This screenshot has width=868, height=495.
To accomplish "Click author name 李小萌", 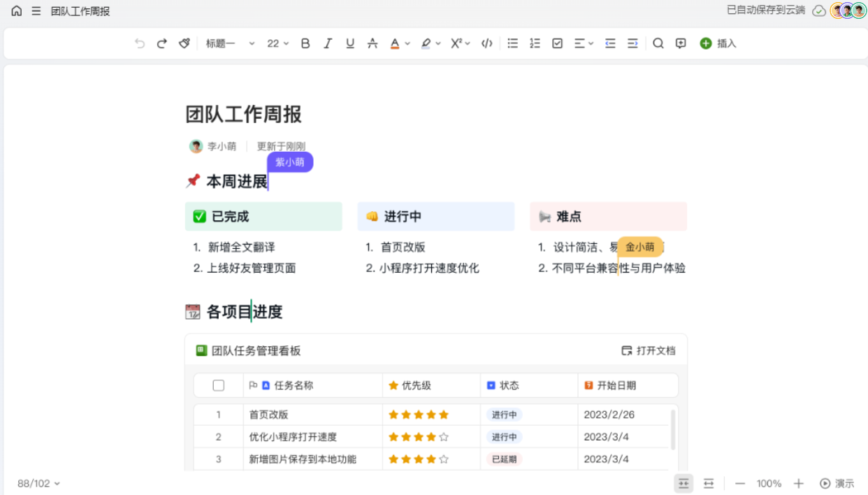I will [222, 146].
